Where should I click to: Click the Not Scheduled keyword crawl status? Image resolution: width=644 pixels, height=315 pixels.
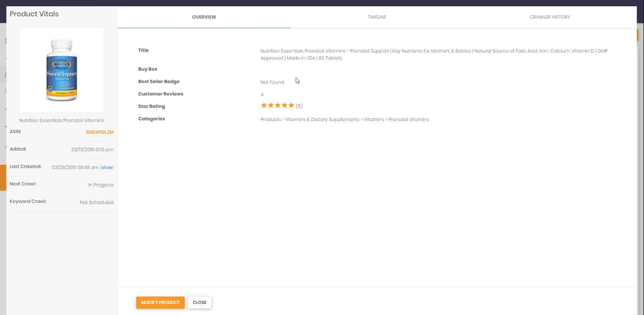click(x=96, y=202)
